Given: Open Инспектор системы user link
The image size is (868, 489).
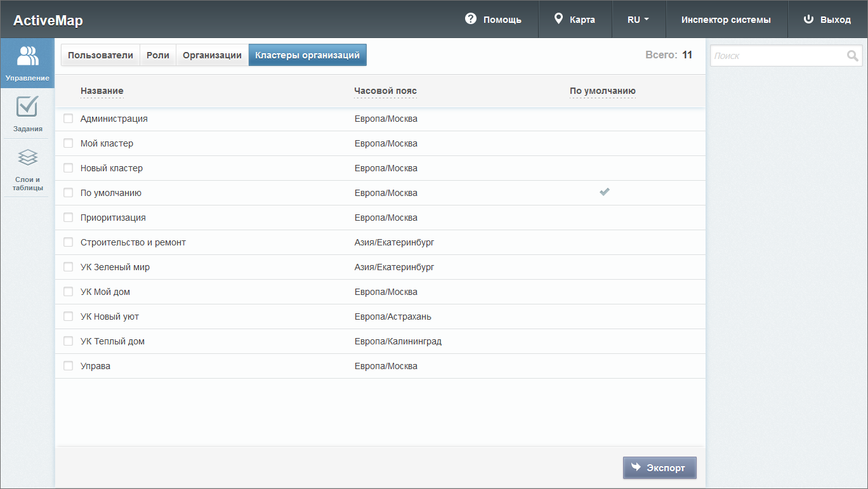Looking at the screenshot, I should click(x=726, y=20).
